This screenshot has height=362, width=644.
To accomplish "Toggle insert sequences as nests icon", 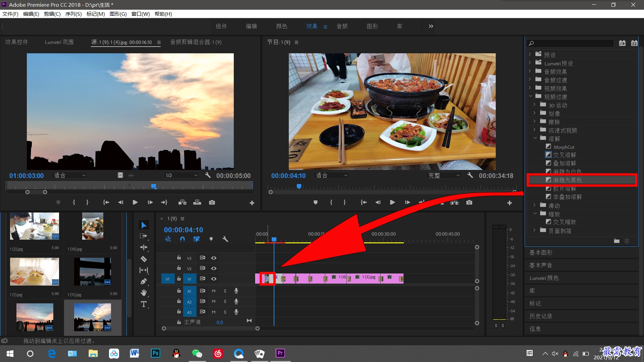I will 168,239.
